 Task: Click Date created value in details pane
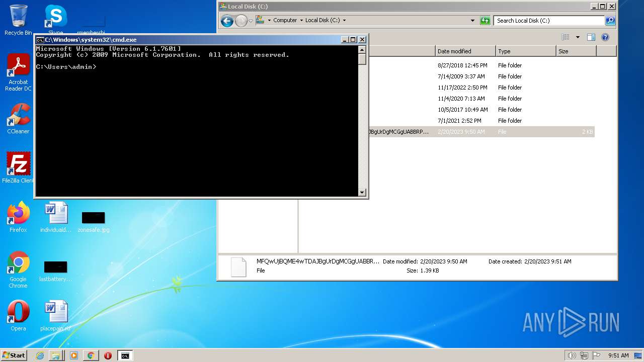(x=547, y=261)
